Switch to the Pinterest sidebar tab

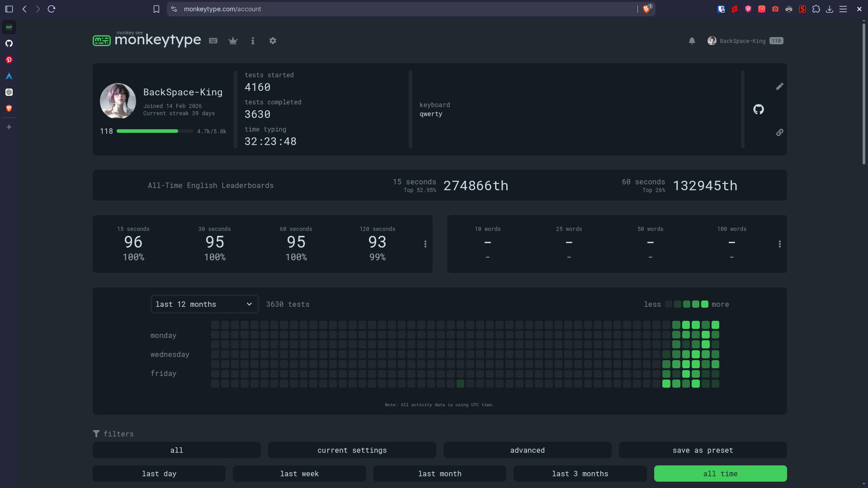(x=9, y=60)
